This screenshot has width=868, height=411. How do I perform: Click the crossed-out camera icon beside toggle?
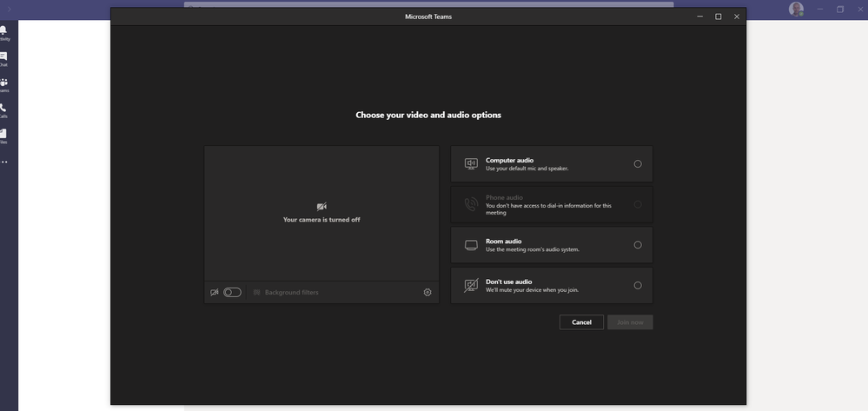coord(215,293)
